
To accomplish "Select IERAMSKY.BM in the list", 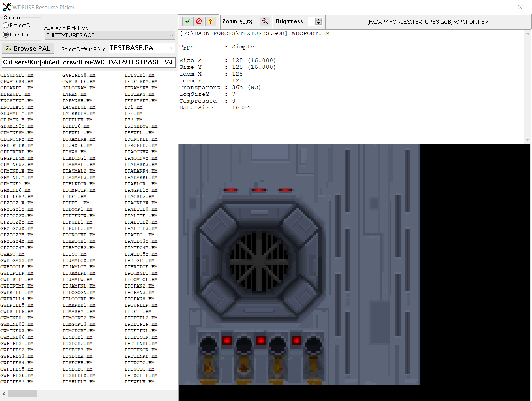I will [141, 88].
